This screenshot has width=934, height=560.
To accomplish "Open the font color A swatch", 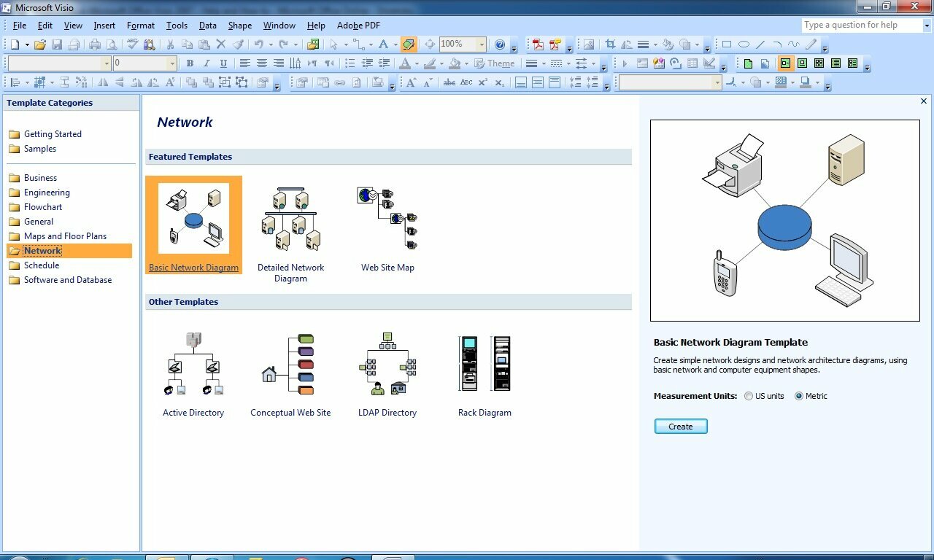I will click(x=405, y=63).
